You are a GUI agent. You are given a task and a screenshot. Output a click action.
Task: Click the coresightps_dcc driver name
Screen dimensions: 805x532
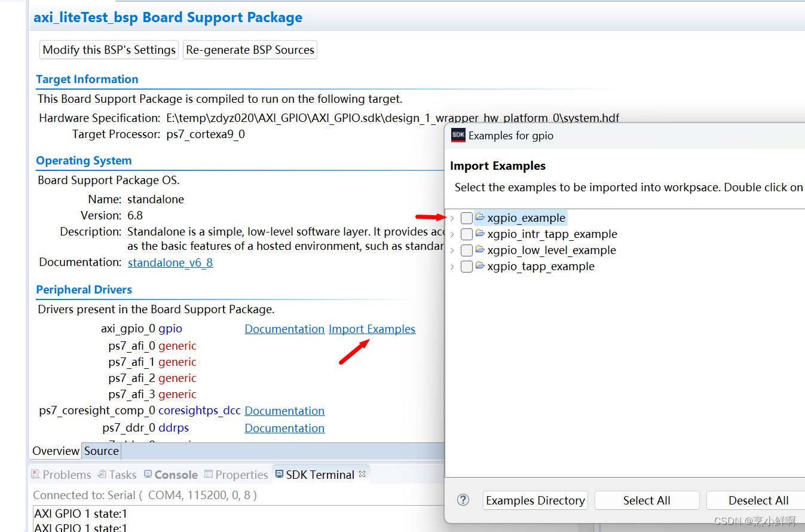click(x=200, y=411)
